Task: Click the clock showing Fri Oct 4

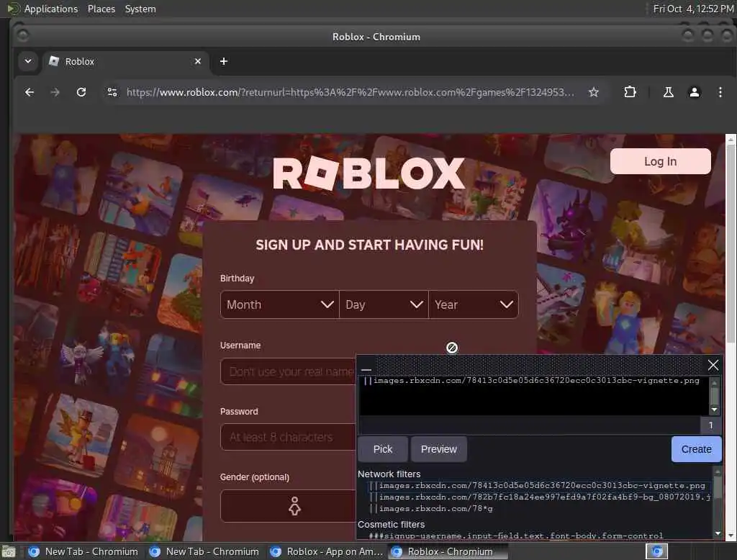Action: (x=693, y=9)
